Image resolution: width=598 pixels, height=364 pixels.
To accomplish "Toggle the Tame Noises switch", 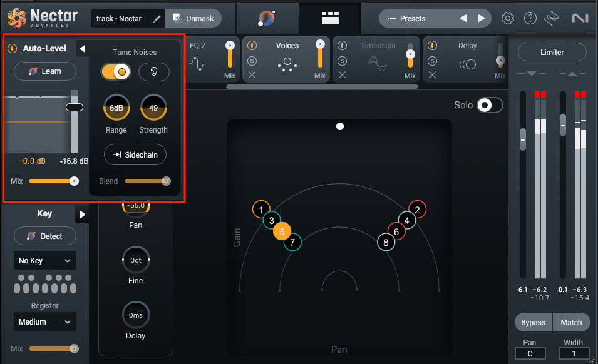I will [116, 71].
